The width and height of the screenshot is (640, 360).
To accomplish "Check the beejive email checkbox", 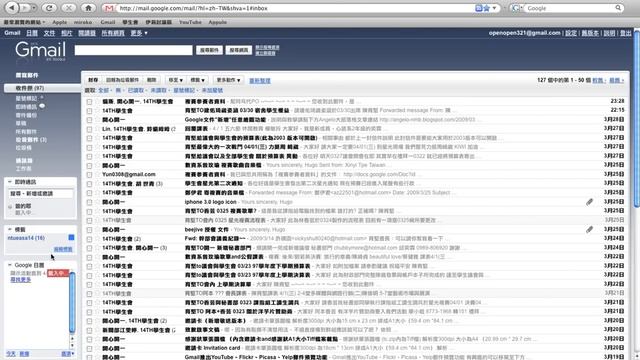I will (x=89, y=229).
